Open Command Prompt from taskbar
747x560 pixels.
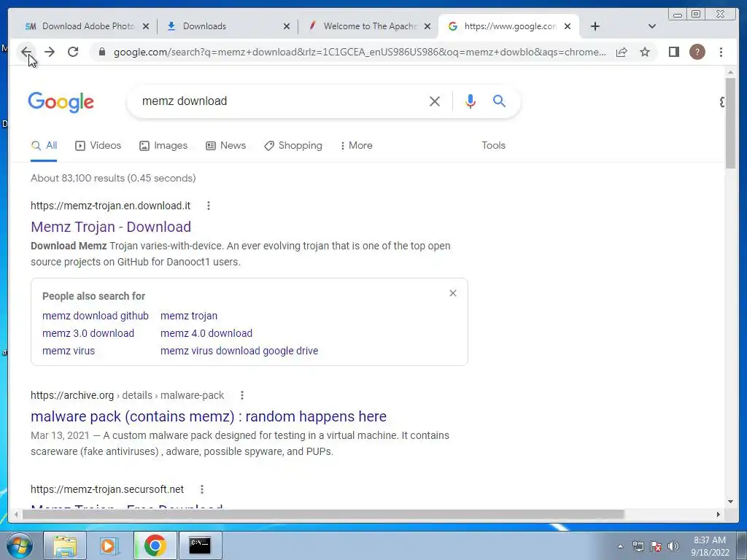[x=200, y=545]
